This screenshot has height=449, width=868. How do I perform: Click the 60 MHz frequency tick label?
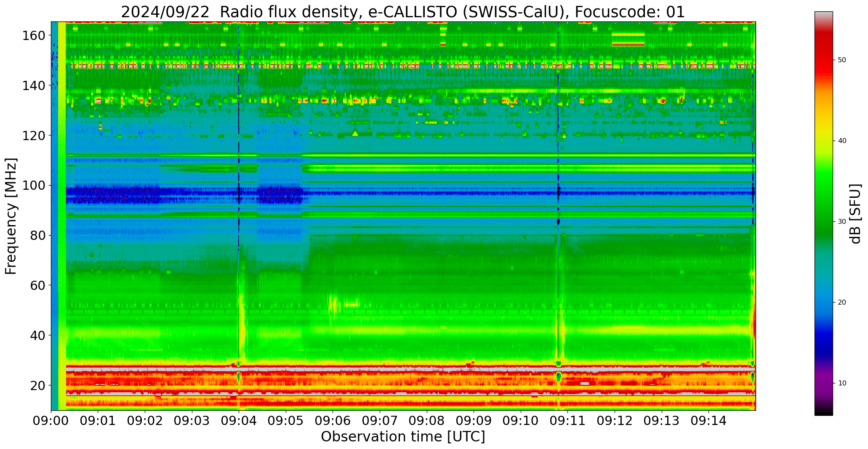click(x=37, y=285)
